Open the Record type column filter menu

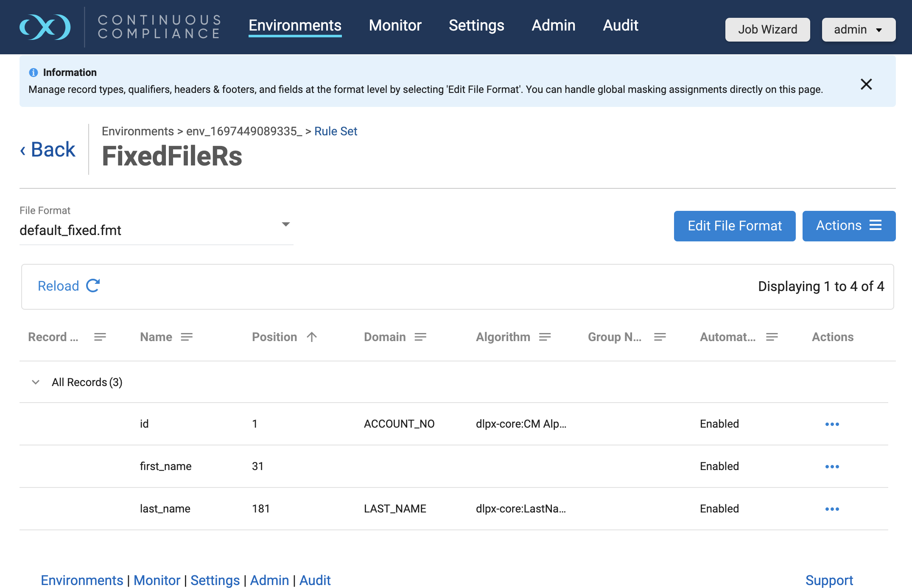pyautogui.click(x=100, y=337)
